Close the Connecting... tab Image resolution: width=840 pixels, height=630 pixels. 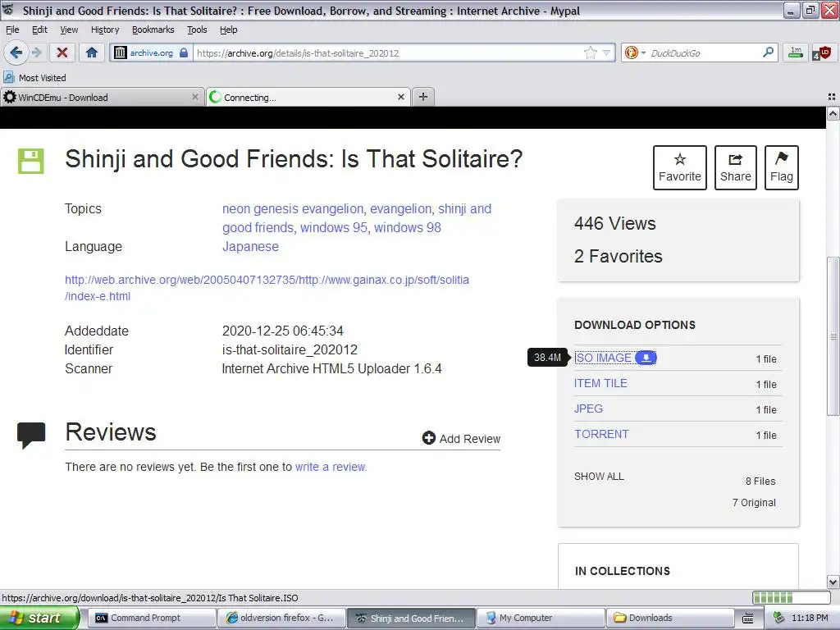click(400, 97)
